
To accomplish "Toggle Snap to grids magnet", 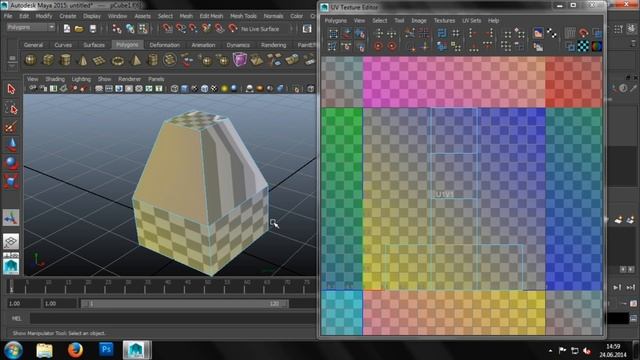I will click(x=167, y=28).
